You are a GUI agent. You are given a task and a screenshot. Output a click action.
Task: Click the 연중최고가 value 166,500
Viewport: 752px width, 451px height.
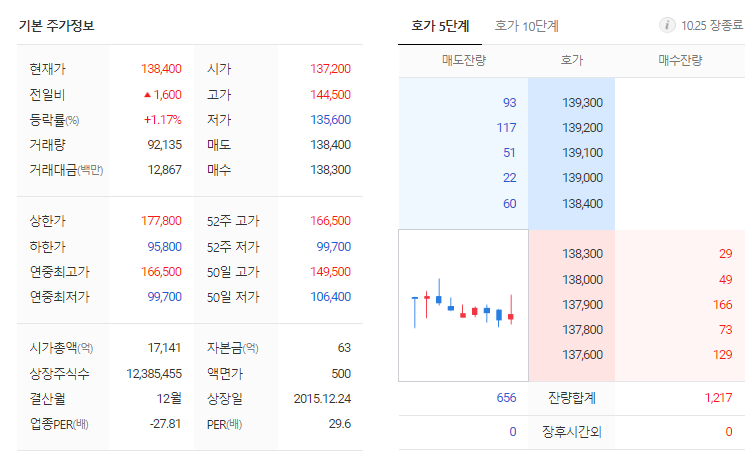coord(161,272)
